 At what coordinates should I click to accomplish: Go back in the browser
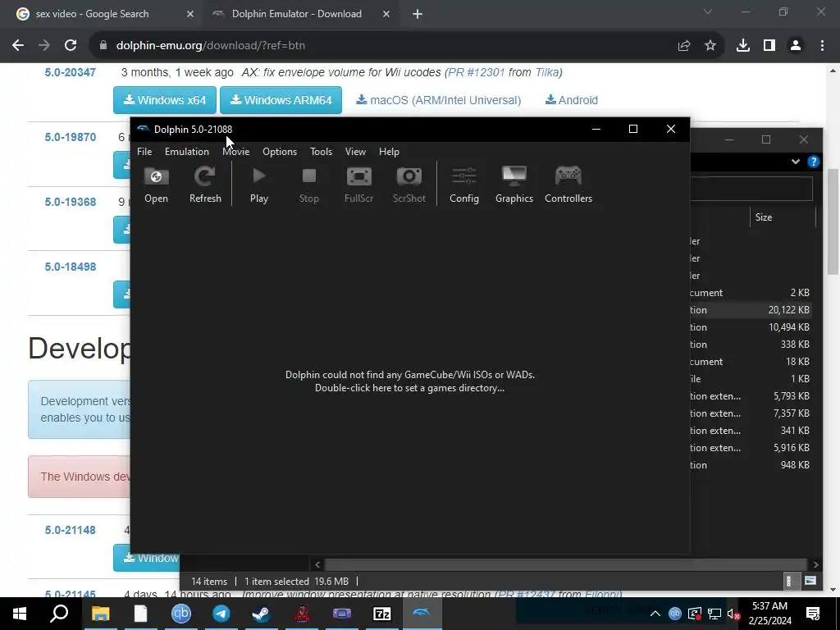[18, 46]
